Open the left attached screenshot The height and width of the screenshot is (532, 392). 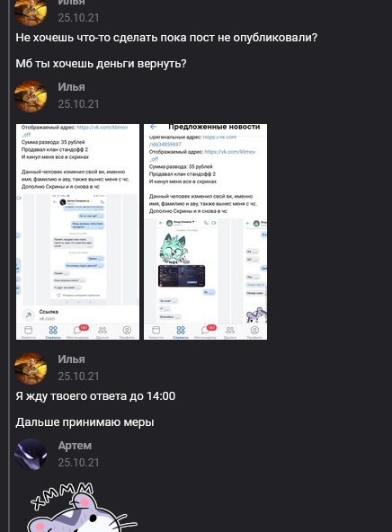pos(77,232)
